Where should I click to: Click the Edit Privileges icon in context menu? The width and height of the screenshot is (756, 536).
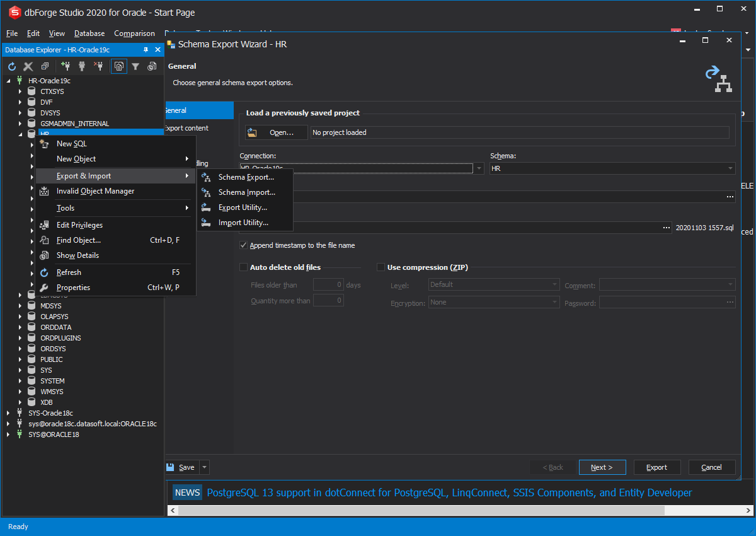point(44,225)
